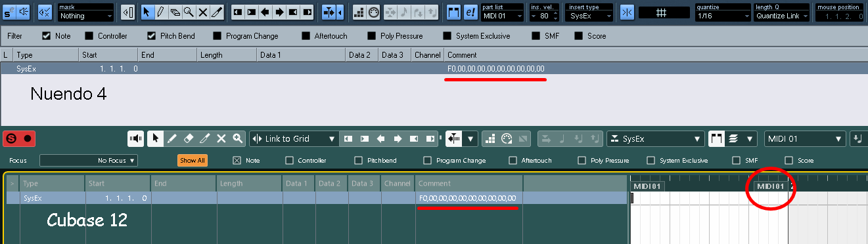This screenshot has width=868, height=244.
Task: Toggle Aftertouch filter checkbox in Nuendo
Action: (306, 35)
